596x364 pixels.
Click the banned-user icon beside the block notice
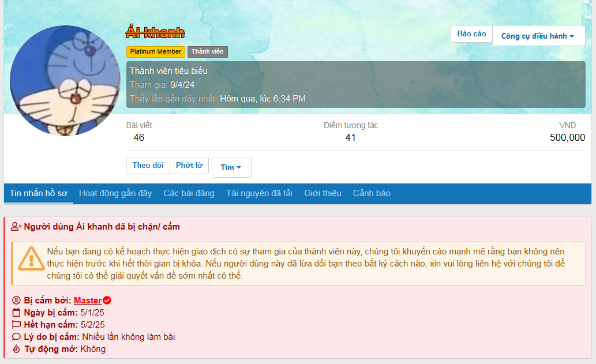[x=16, y=227]
